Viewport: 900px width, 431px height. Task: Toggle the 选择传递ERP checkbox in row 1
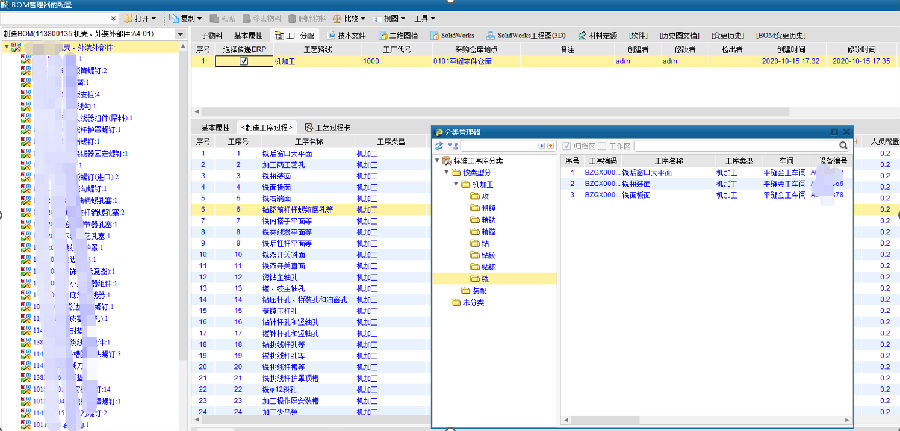click(244, 61)
